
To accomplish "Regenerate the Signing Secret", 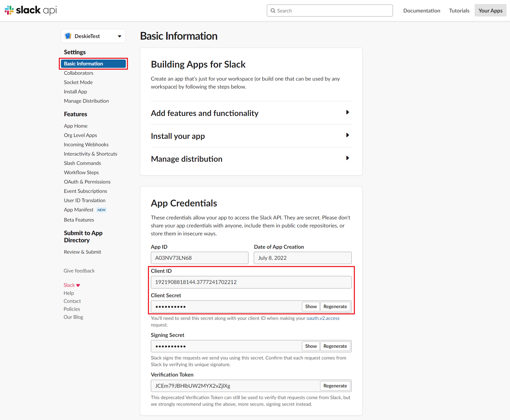I will [x=335, y=346].
